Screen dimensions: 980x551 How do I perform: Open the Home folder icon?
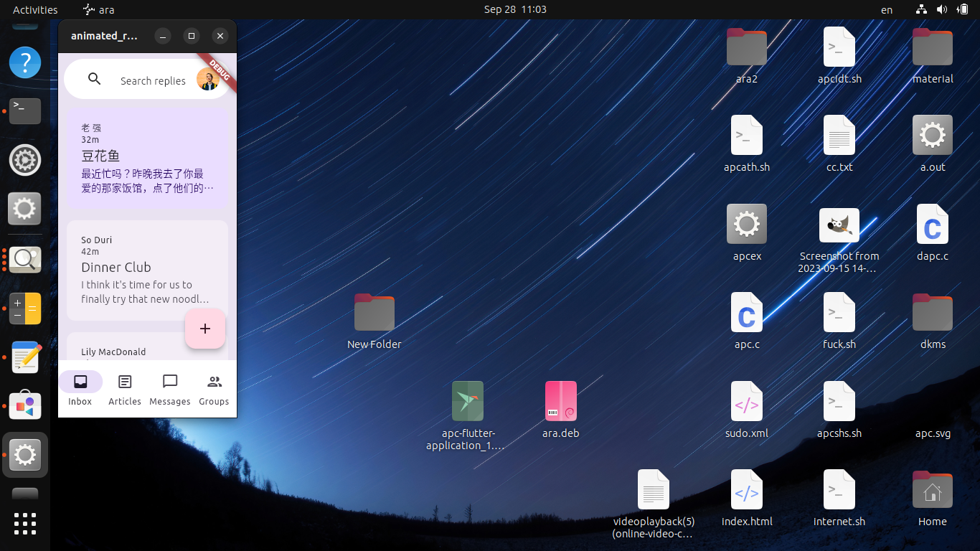tap(932, 490)
